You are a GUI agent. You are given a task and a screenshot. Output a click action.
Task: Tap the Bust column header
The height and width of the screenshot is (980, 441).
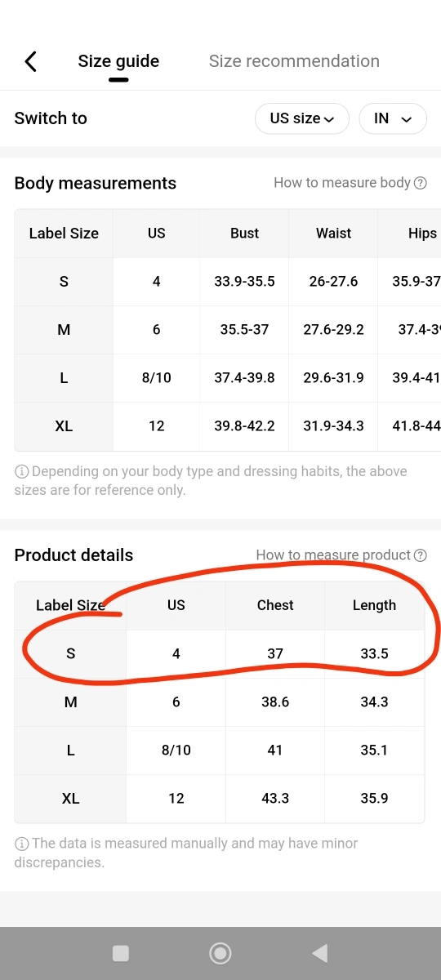[x=244, y=234]
